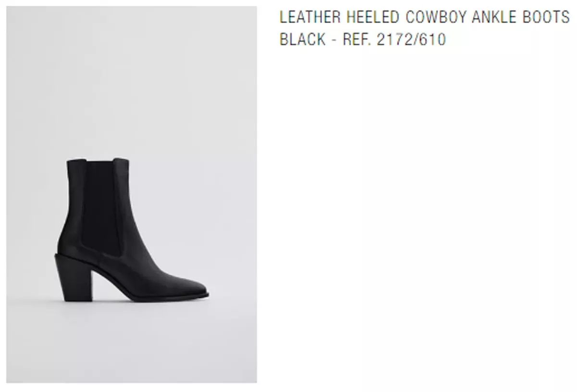577x392 pixels.
Task: Click the sole edge of the boot
Action: point(154,298)
